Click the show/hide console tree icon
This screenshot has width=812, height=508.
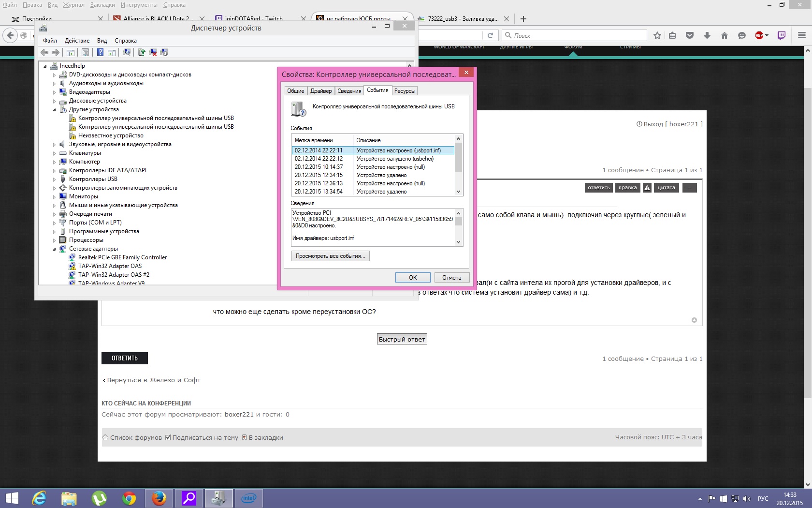point(71,52)
